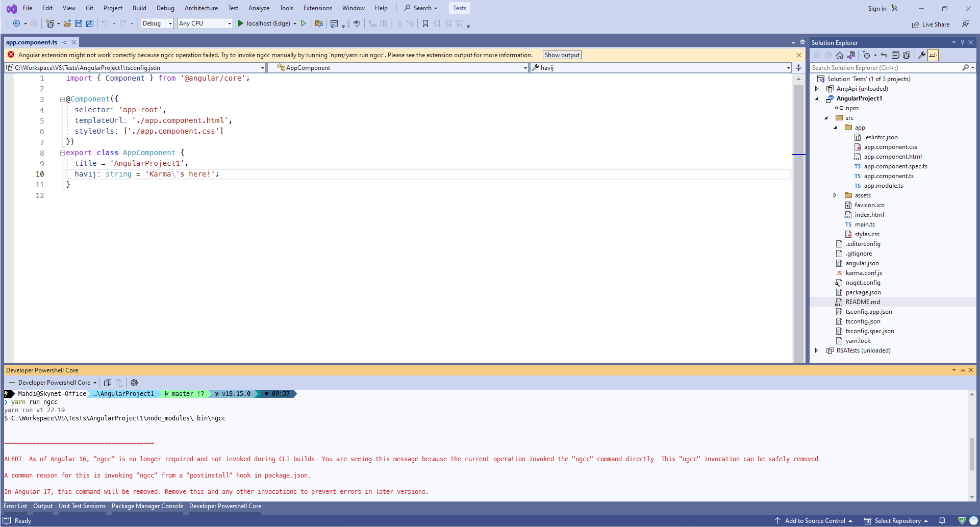Open the Any CPU platform dropdown
This screenshot has width=980, height=527.
pyautogui.click(x=229, y=23)
